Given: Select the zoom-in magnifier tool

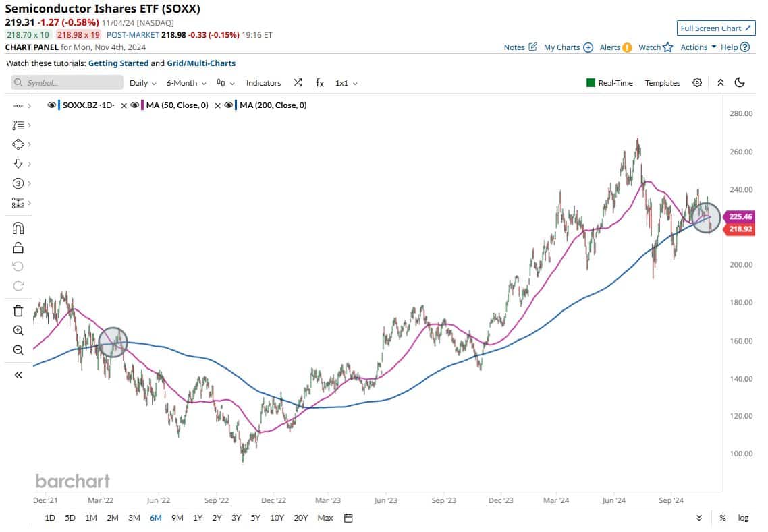Looking at the screenshot, I should [18, 330].
